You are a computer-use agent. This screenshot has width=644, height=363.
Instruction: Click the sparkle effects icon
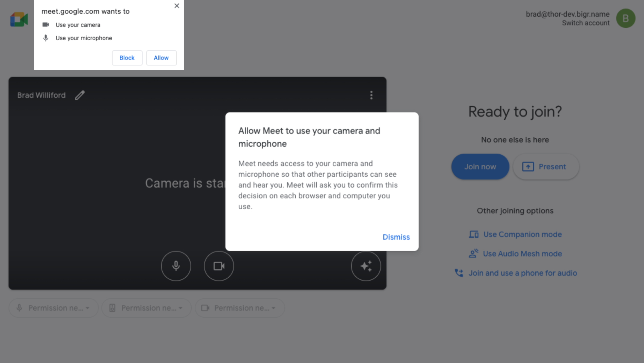366,266
